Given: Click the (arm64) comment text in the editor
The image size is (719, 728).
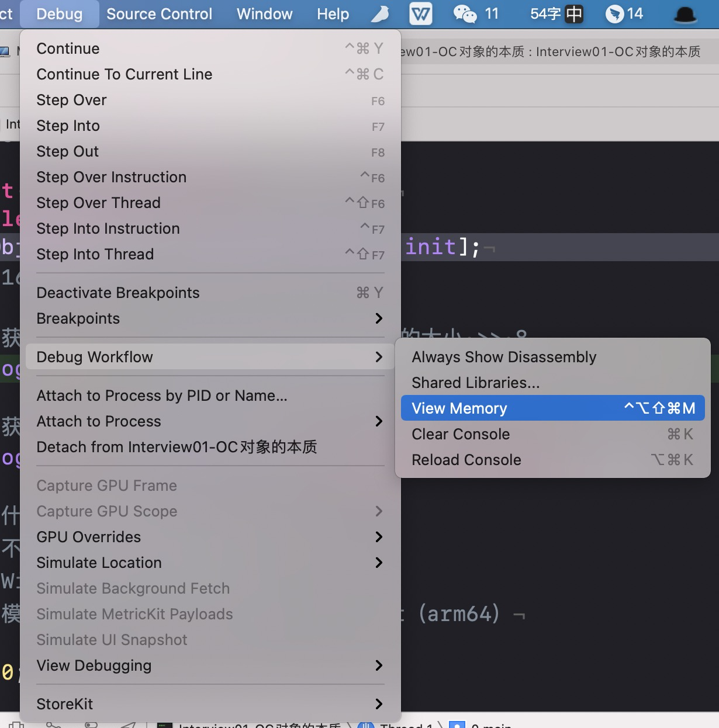Looking at the screenshot, I should click(x=459, y=614).
